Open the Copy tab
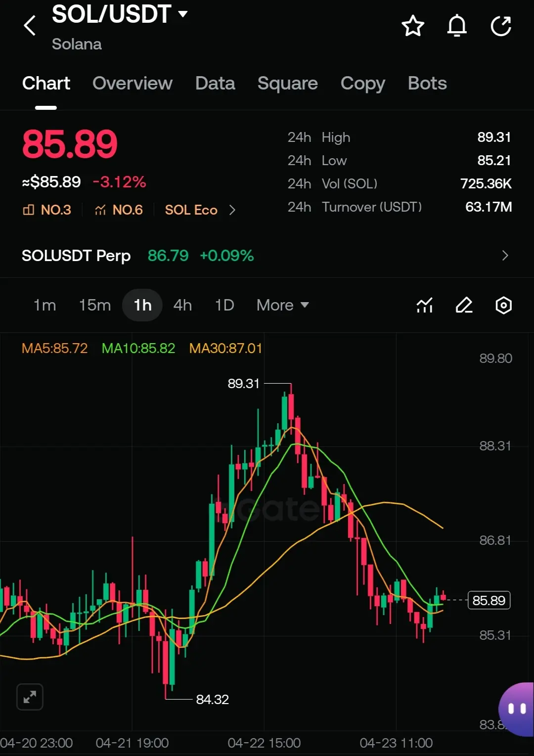 pyautogui.click(x=362, y=84)
